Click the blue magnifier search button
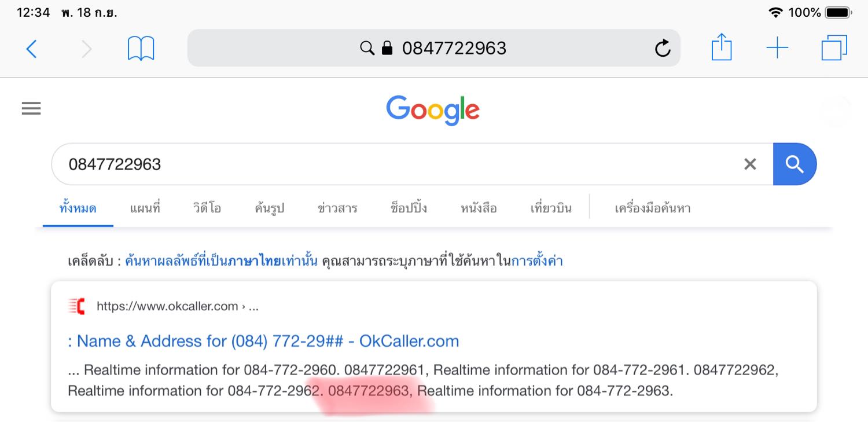This screenshot has height=422, width=868. [795, 164]
